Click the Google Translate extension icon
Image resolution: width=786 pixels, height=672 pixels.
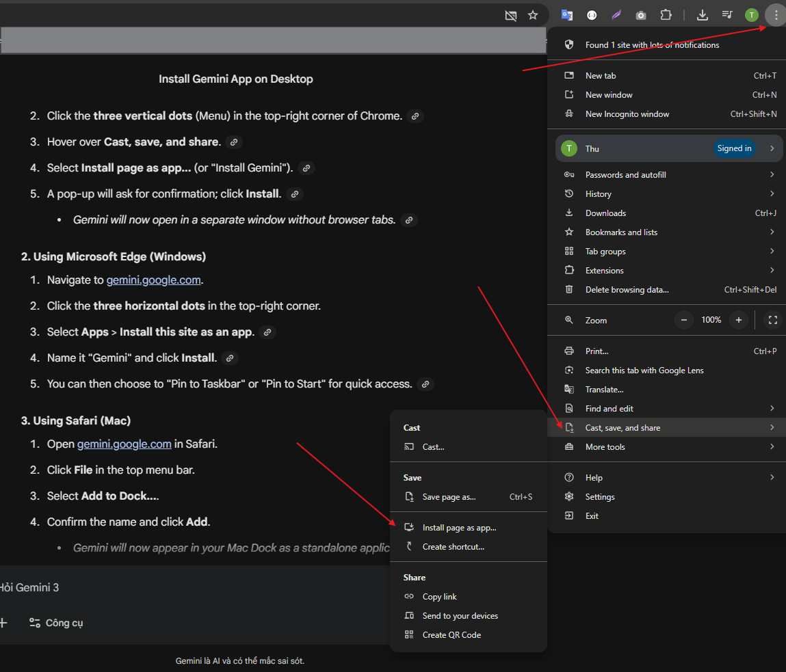coord(566,15)
